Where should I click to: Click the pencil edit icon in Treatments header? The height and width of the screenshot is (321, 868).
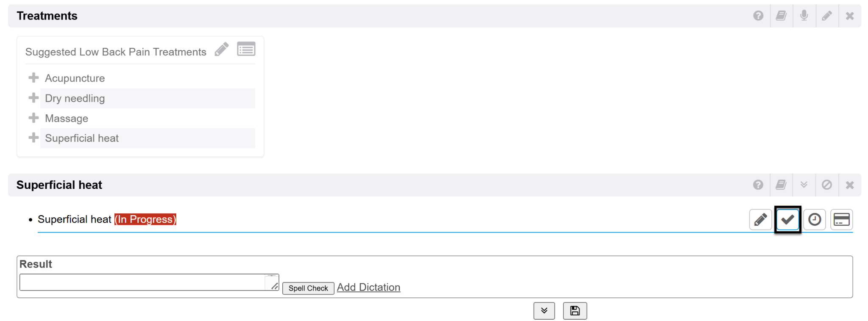point(827,16)
